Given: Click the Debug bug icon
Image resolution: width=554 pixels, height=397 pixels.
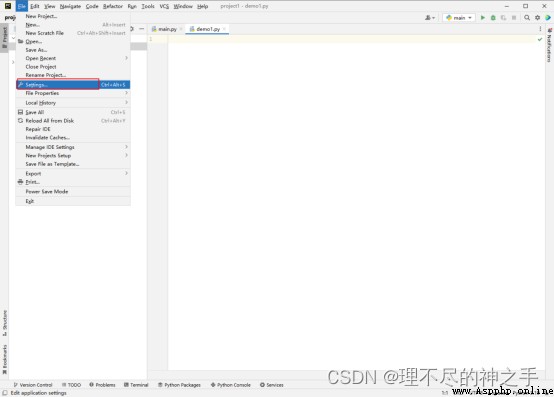Looking at the screenshot, I should 493,18.
